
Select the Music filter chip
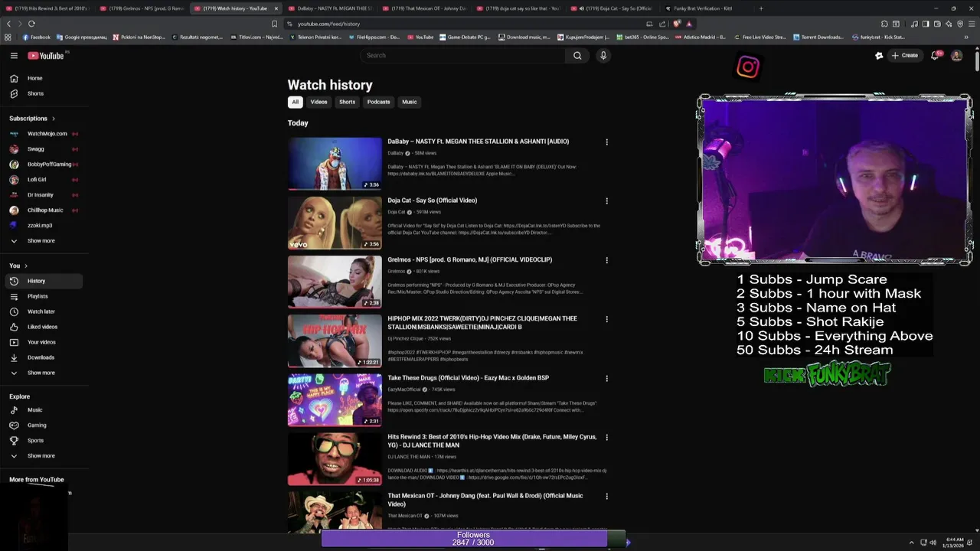click(x=410, y=102)
